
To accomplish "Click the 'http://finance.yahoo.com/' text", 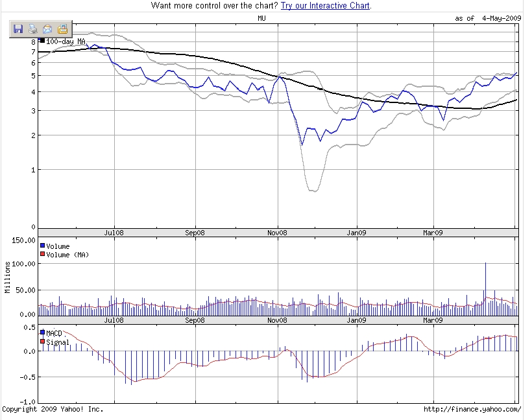I will pyautogui.click(x=472, y=409).
